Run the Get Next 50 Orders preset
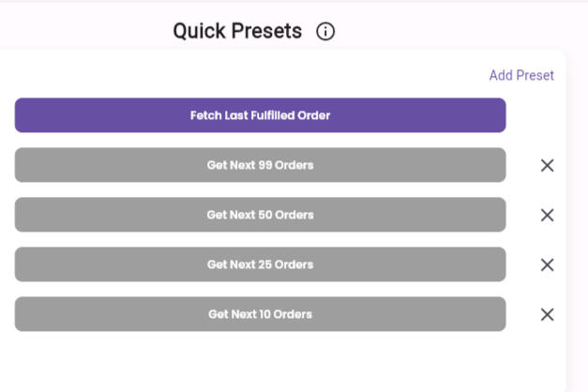 point(260,215)
